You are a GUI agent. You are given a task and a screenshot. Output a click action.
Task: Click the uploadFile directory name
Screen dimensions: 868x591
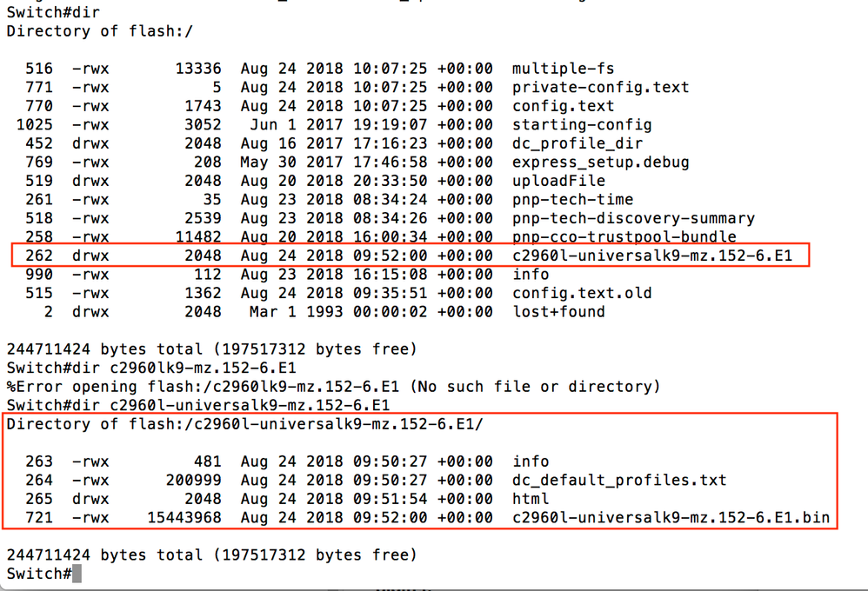coord(558,181)
